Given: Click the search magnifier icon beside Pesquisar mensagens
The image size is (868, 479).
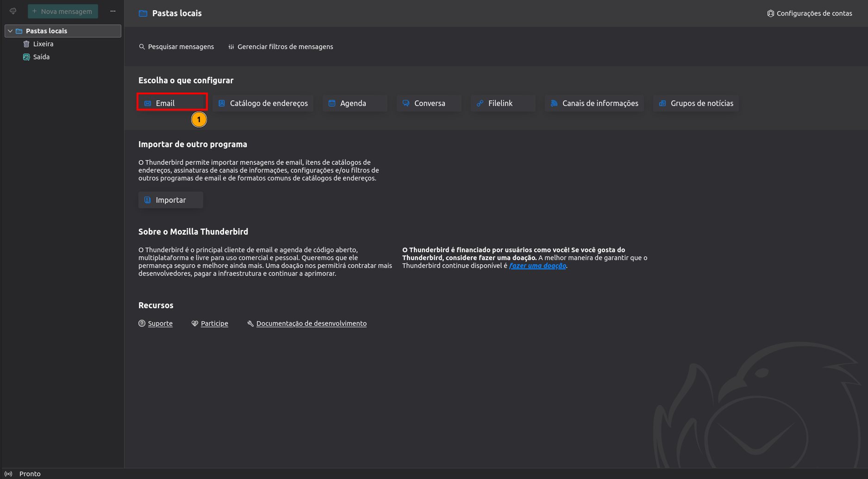Looking at the screenshot, I should coord(142,47).
